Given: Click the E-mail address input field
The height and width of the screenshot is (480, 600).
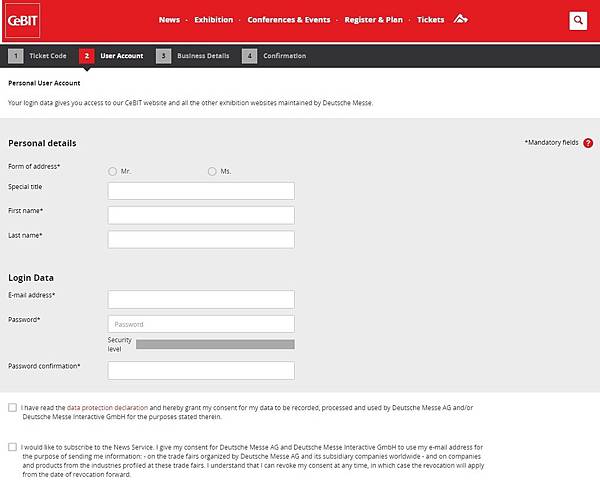Looking at the screenshot, I should 201,299.
